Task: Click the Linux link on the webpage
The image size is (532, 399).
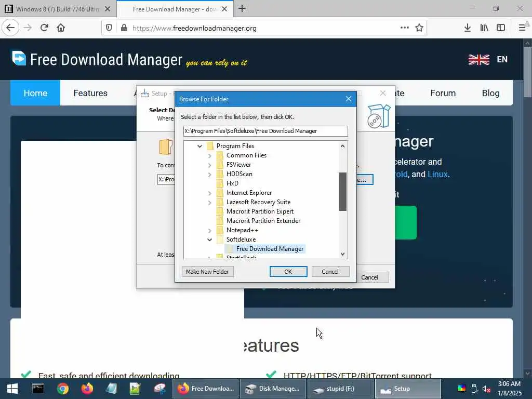Action: (x=437, y=174)
